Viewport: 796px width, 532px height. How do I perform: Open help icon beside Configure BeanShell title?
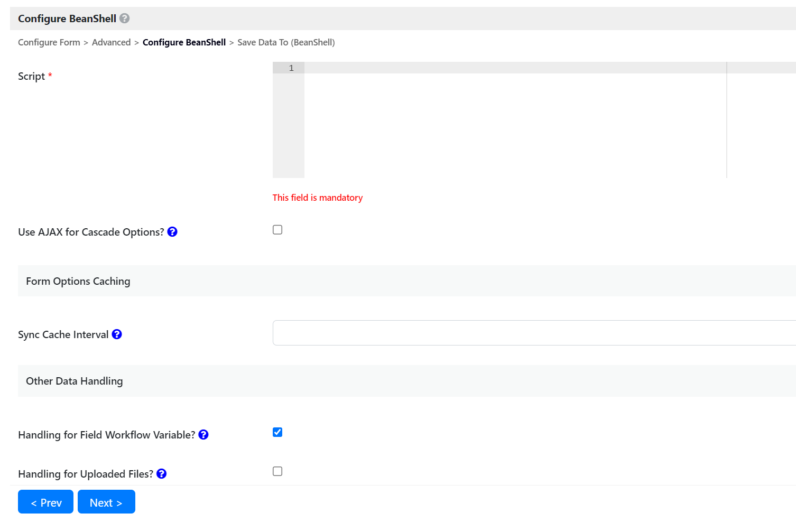pos(125,18)
